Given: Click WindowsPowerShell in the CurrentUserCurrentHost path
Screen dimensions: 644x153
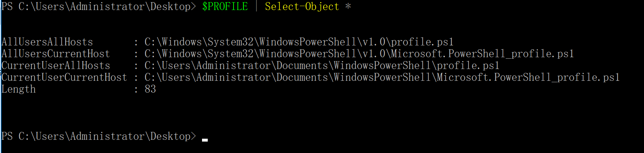Looking at the screenshot, I should [382, 78].
